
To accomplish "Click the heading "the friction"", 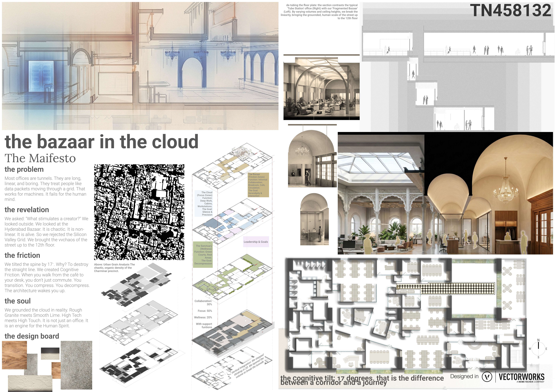I will [x=22, y=255].
